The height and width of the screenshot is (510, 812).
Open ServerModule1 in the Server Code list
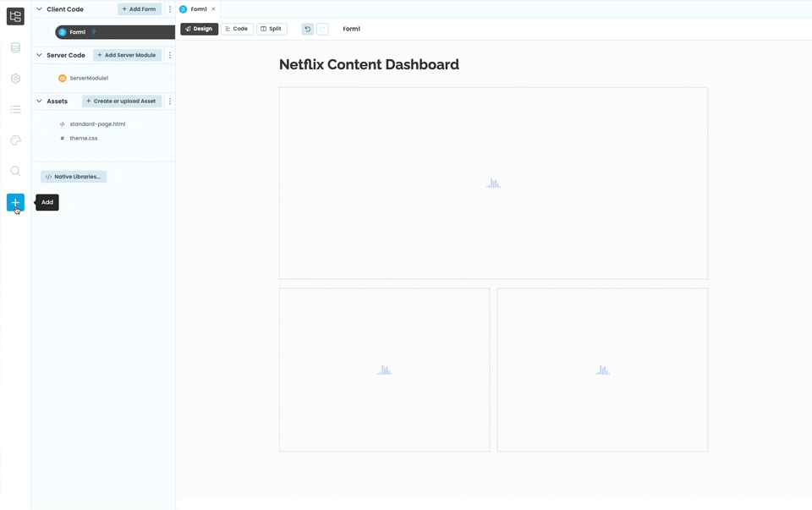point(89,78)
